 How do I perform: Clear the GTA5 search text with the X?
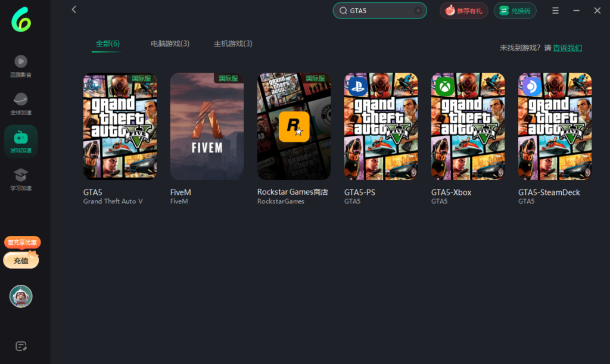tap(418, 10)
